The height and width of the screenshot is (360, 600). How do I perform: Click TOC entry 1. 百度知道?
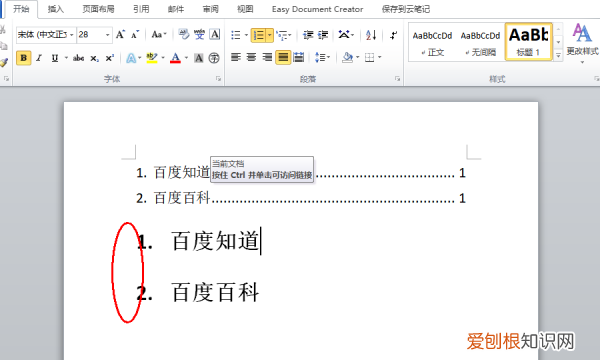pos(301,173)
